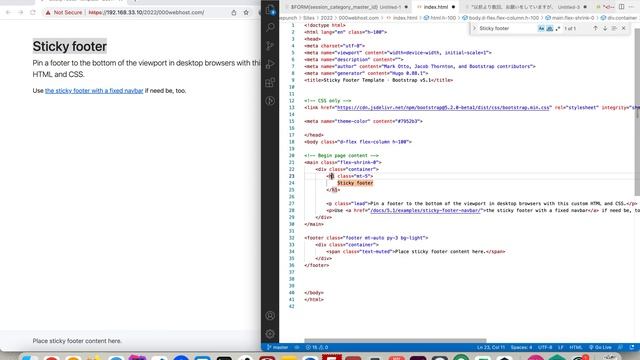
Task: Click the share icon in the address bar
Action: [234, 13]
